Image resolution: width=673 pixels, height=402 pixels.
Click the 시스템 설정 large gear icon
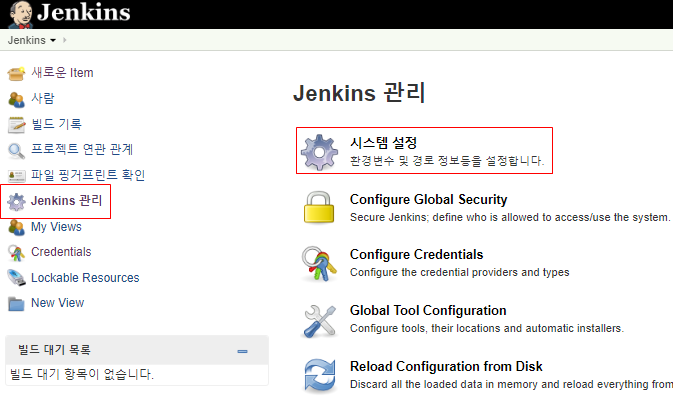[x=319, y=152]
